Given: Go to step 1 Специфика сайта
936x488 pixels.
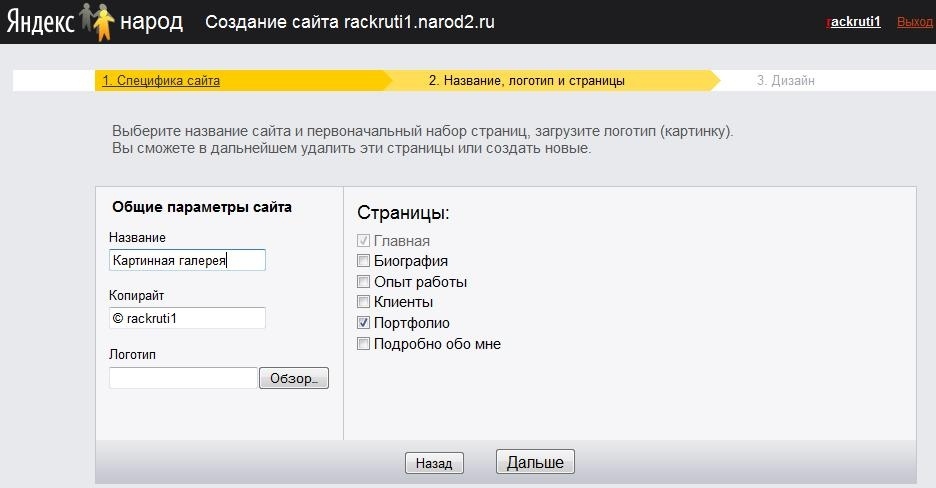Looking at the screenshot, I should [161, 81].
